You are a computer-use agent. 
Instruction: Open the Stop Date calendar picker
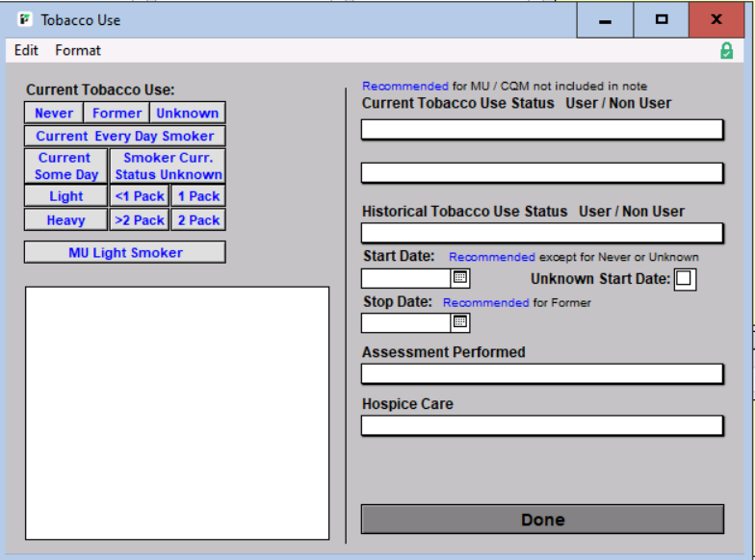click(x=460, y=322)
